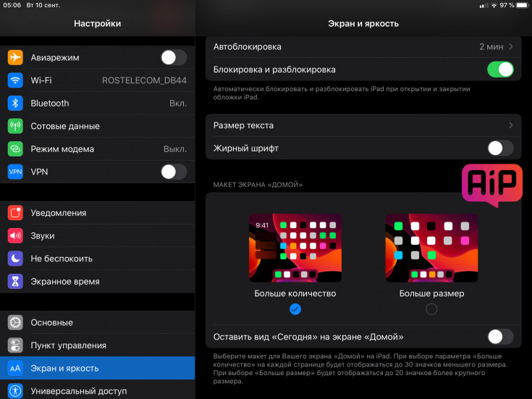The image size is (532, 399).
Task: Tap the Уведомления red icon
Action: tap(15, 213)
